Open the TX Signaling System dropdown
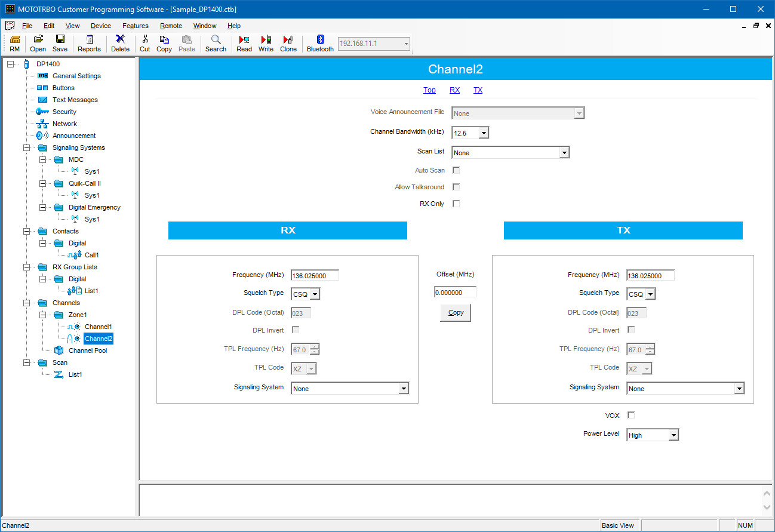 tap(739, 389)
